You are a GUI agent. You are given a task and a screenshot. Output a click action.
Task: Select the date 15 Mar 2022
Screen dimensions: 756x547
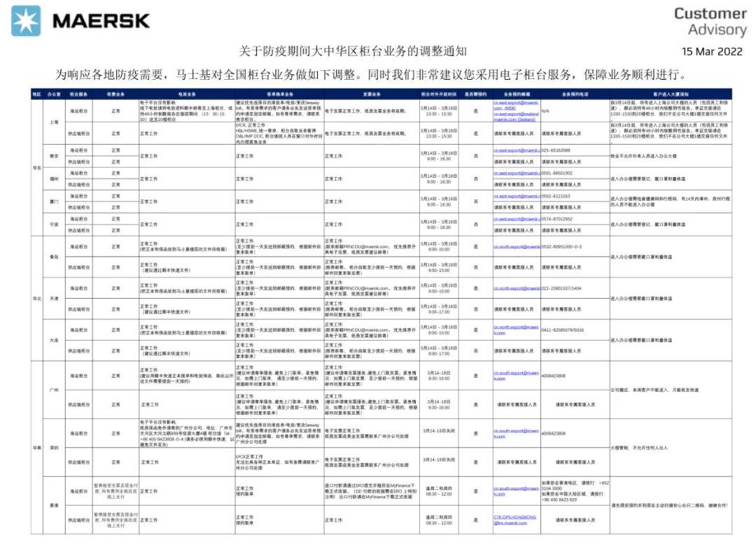pos(712,52)
